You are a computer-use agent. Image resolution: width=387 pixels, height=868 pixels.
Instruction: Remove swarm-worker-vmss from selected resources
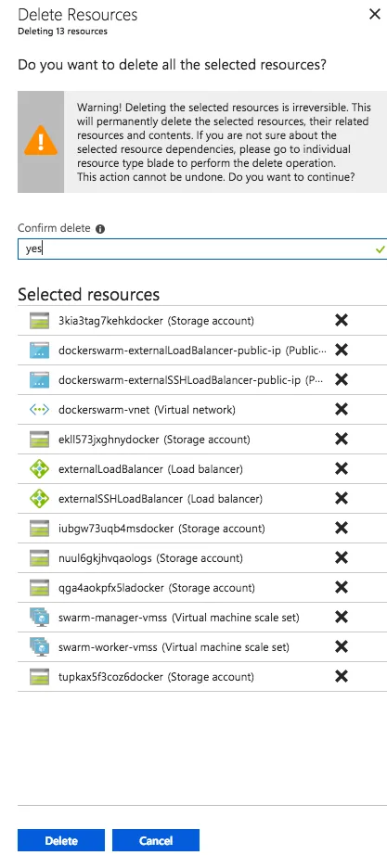click(x=342, y=646)
